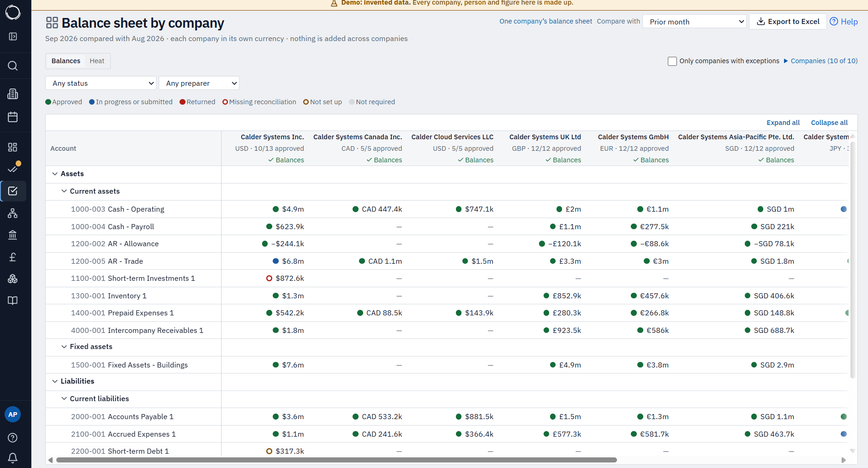Open the question-mark help icon in the sidebar

point(13,438)
